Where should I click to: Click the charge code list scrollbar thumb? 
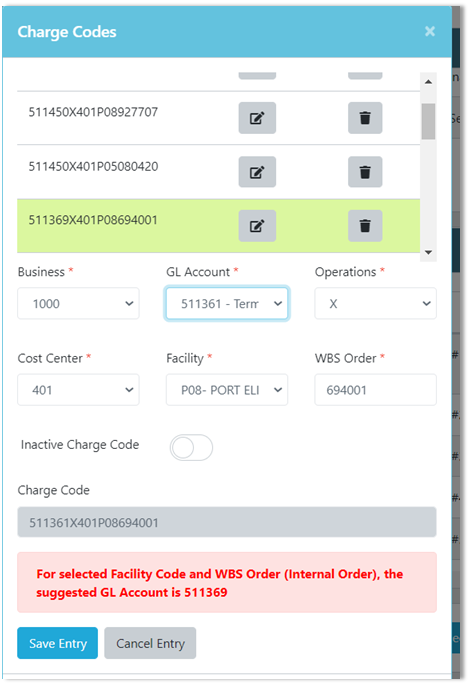tap(428, 121)
